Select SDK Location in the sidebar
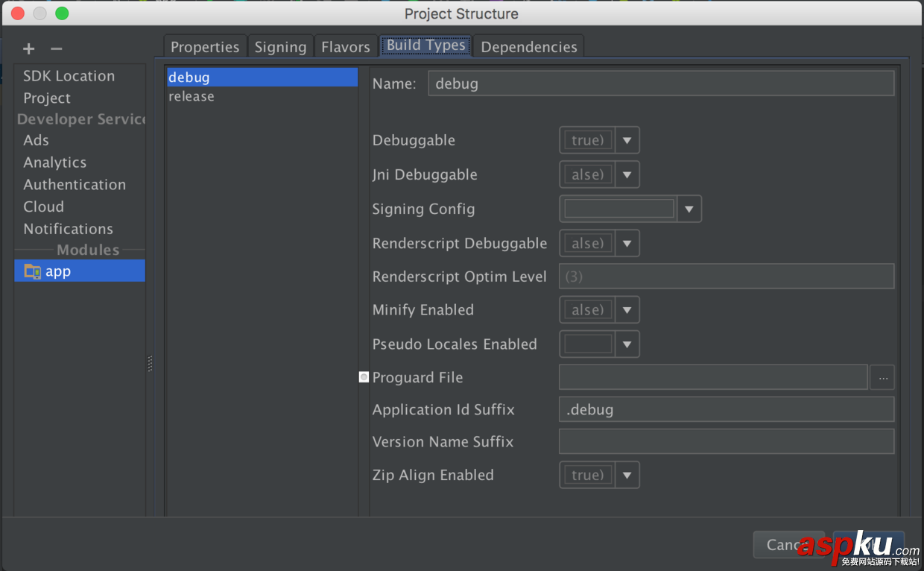 point(69,75)
